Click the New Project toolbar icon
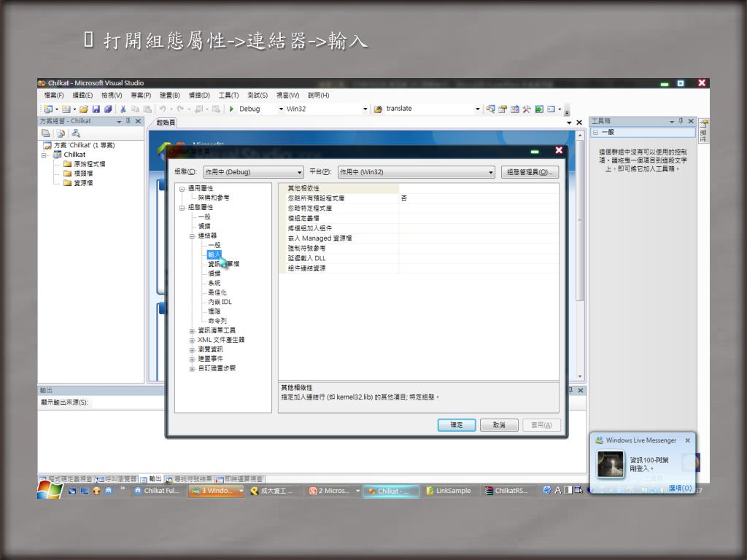This screenshot has width=747, height=560. (48, 109)
